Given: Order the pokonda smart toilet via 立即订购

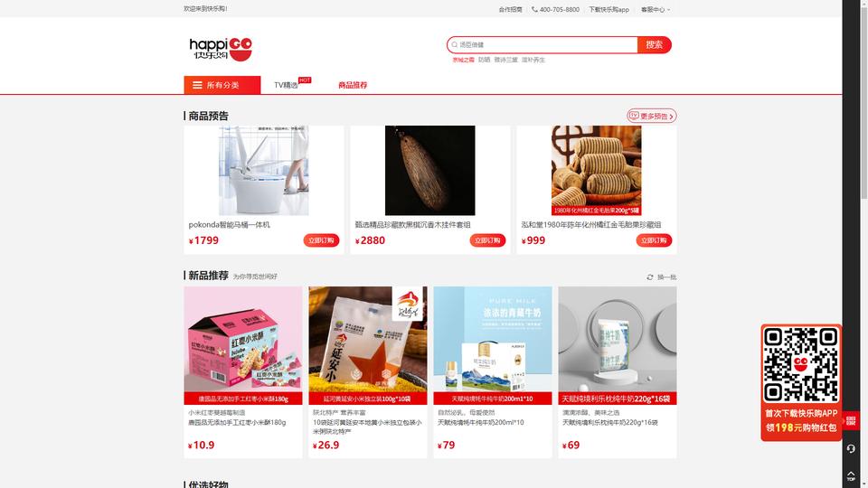Looking at the screenshot, I should tap(321, 240).
